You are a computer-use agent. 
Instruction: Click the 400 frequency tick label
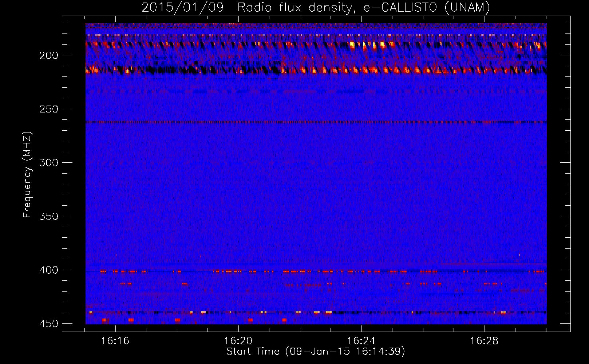click(49, 270)
